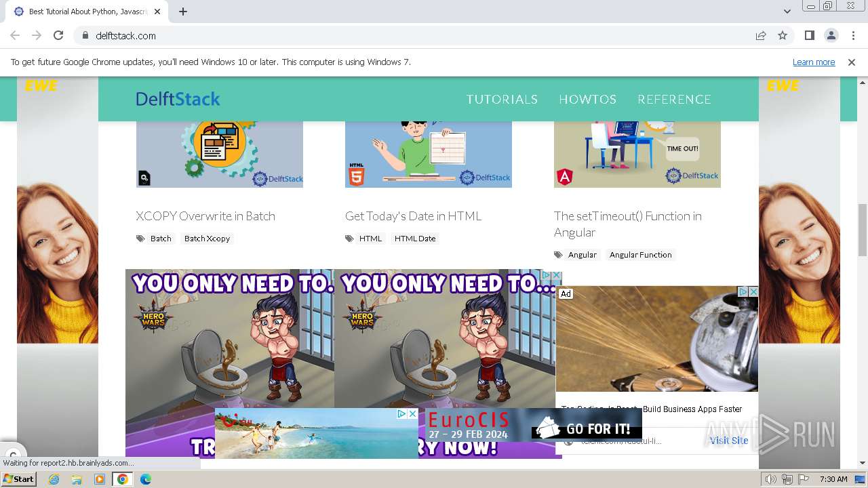Screen dimensions: 868x488
Task: Open The setTimeout() Function in Angular article
Action: (628, 224)
